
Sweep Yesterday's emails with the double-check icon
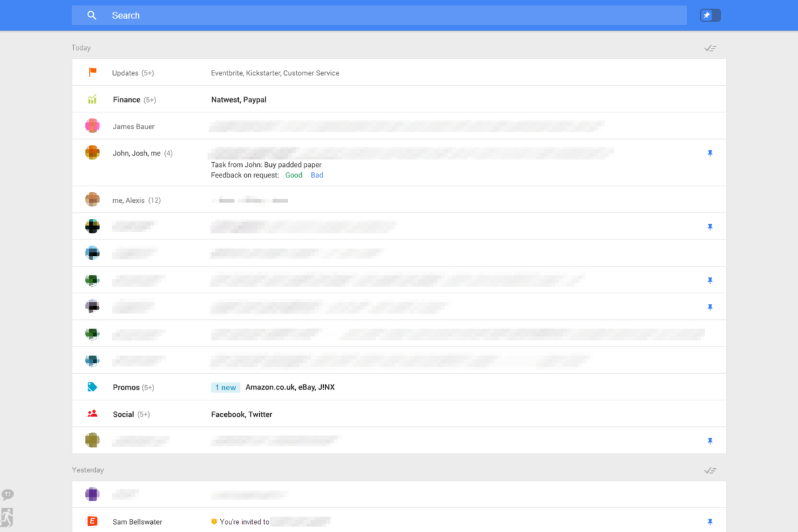click(710, 469)
